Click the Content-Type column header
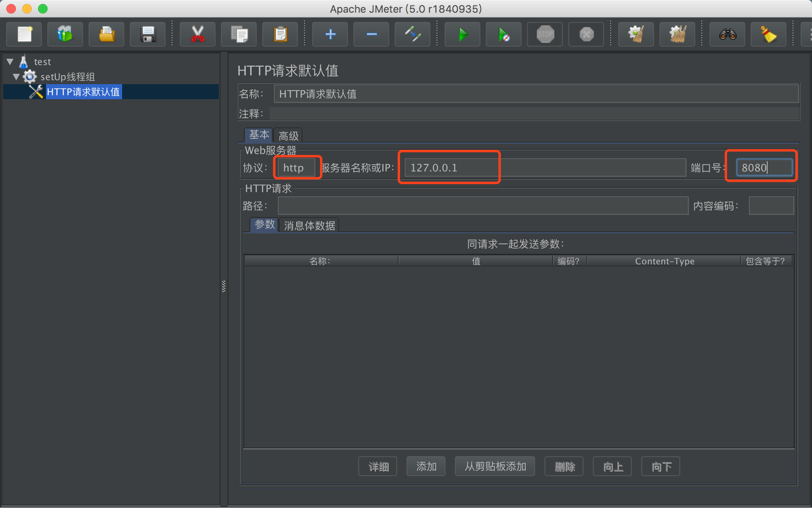This screenshot has width=812, height=508. (664, 261)
